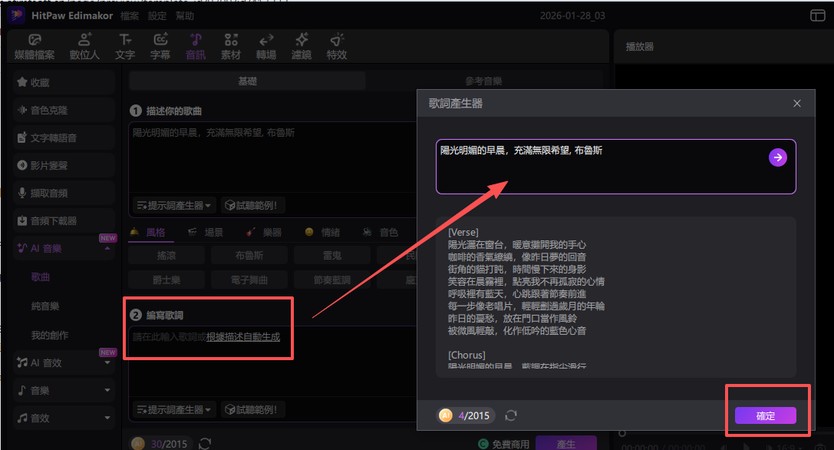Toggle the layout icon at top right
834x450 pixels.
(x=818, y=15)
